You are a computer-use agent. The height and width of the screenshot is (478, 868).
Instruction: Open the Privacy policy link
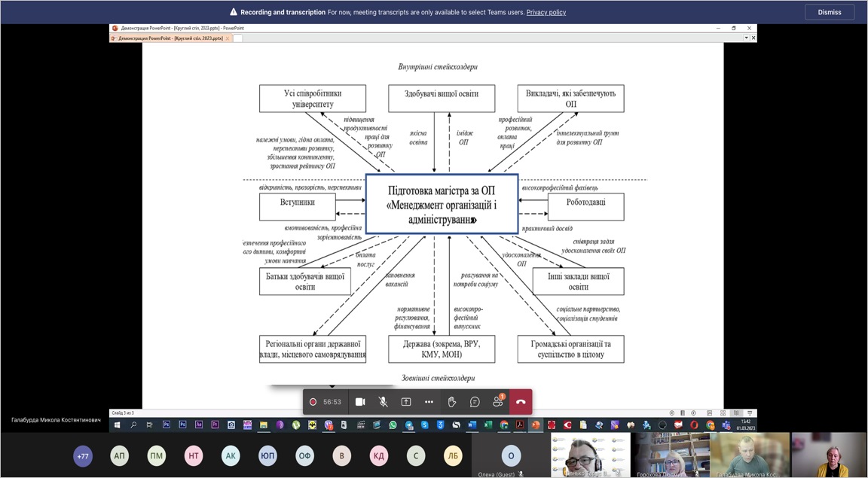546,12
